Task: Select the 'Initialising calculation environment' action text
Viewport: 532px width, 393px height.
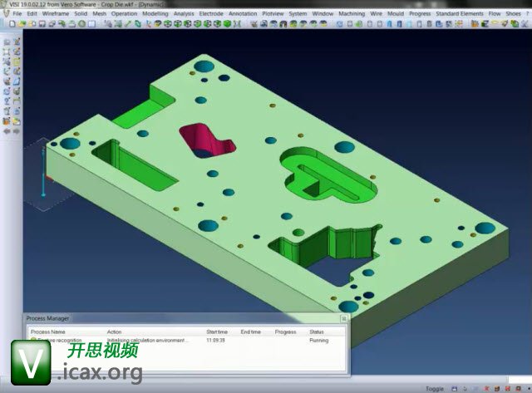Action: coord(146,340)
